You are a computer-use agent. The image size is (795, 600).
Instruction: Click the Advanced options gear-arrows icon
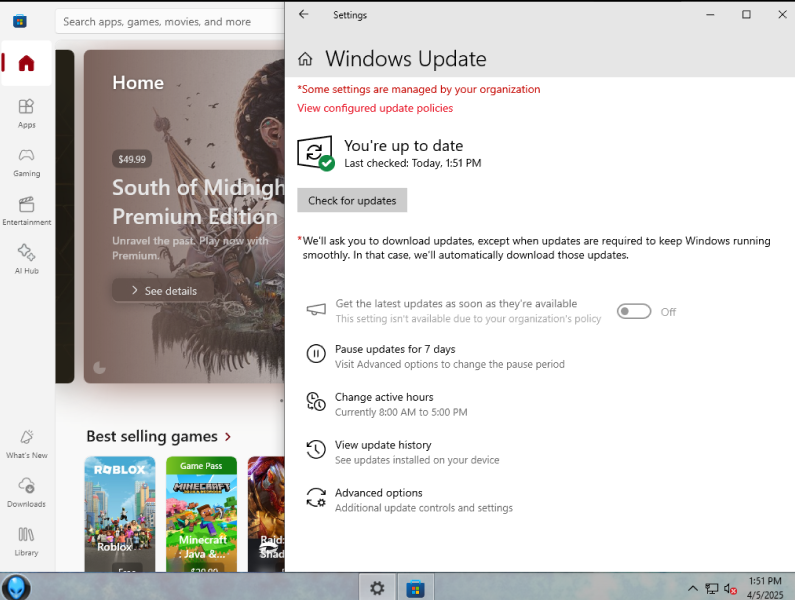316,498
